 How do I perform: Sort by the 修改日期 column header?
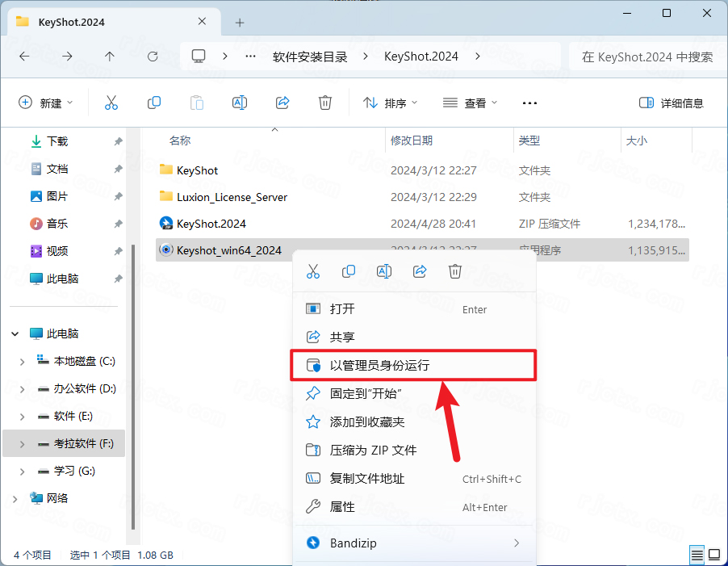412,140
